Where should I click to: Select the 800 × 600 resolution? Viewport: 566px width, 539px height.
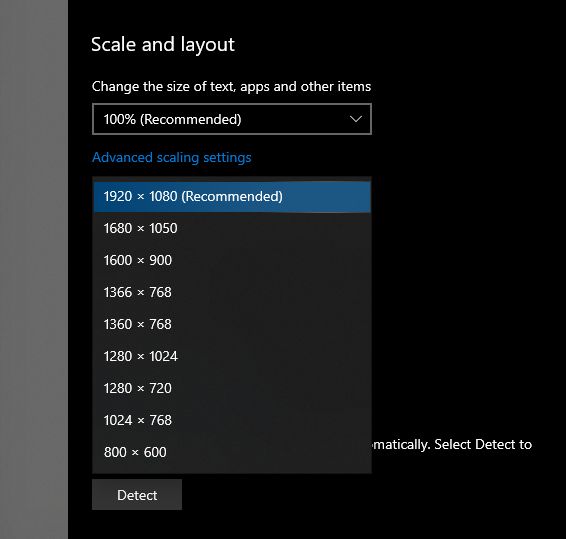coord(232,452)
